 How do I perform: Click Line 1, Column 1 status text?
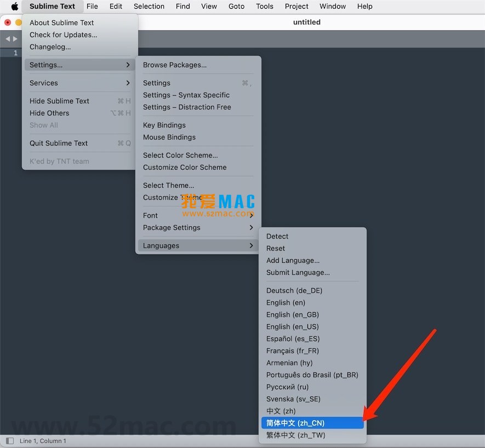[x=43, y=441]
